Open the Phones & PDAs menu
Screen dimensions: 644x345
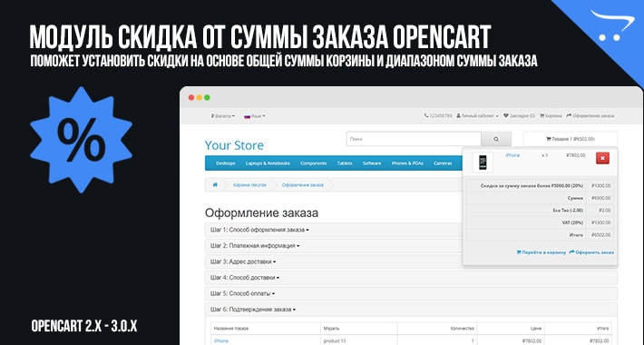[407, 163]
